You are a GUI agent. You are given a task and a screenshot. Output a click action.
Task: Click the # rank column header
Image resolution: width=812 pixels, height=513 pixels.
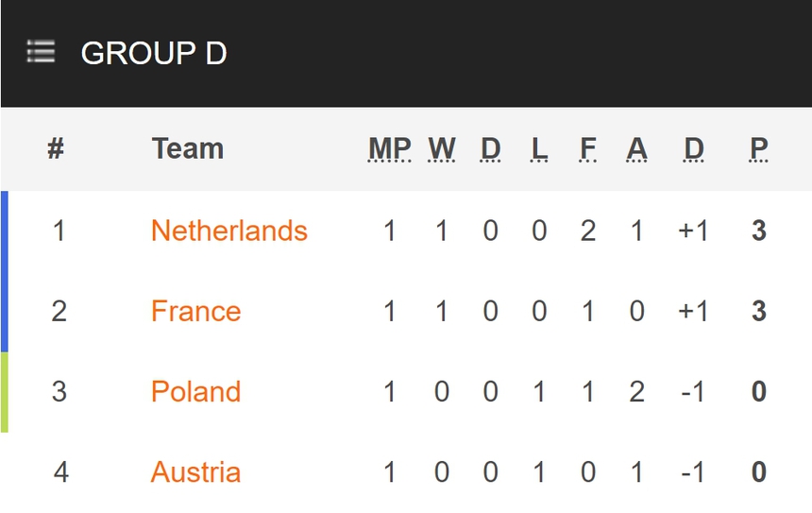(56, 148)
